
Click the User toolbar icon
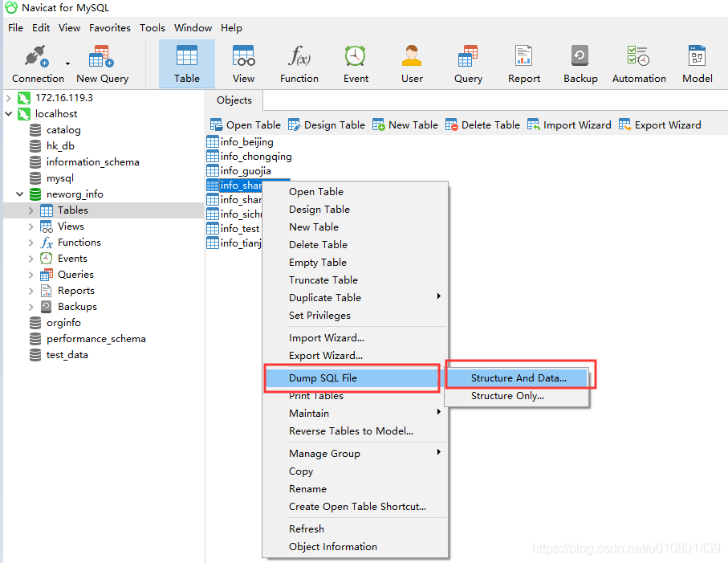(412, 63)
